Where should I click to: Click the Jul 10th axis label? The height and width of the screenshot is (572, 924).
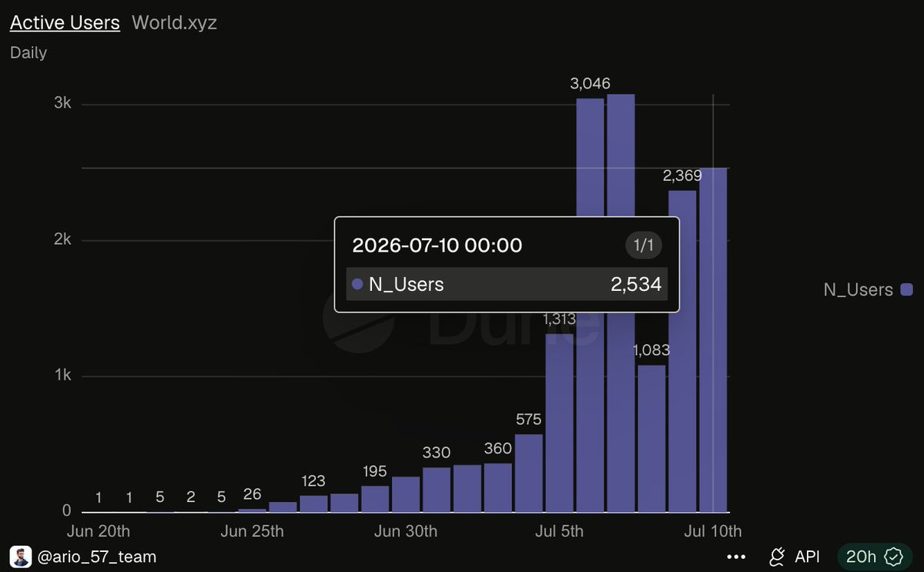(x=713, y=531)
